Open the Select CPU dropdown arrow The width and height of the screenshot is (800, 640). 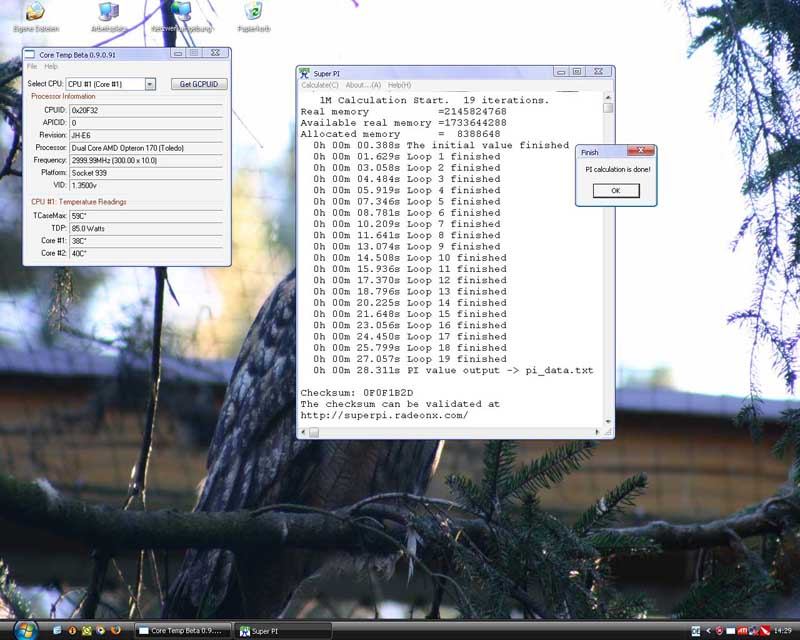150,84
